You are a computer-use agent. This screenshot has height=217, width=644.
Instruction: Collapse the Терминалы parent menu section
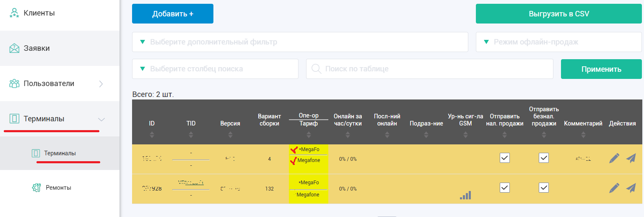click(101, 119)
